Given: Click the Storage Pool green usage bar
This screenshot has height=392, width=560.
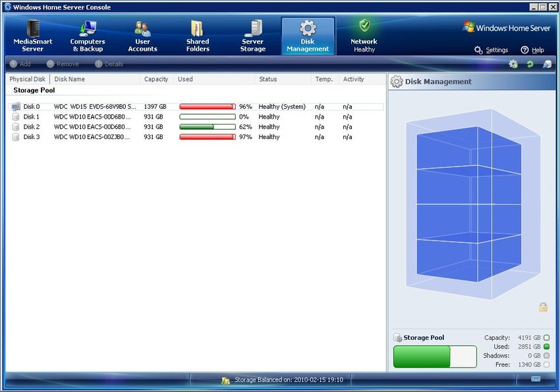Looking at the screenshot, I should (435, 356).
